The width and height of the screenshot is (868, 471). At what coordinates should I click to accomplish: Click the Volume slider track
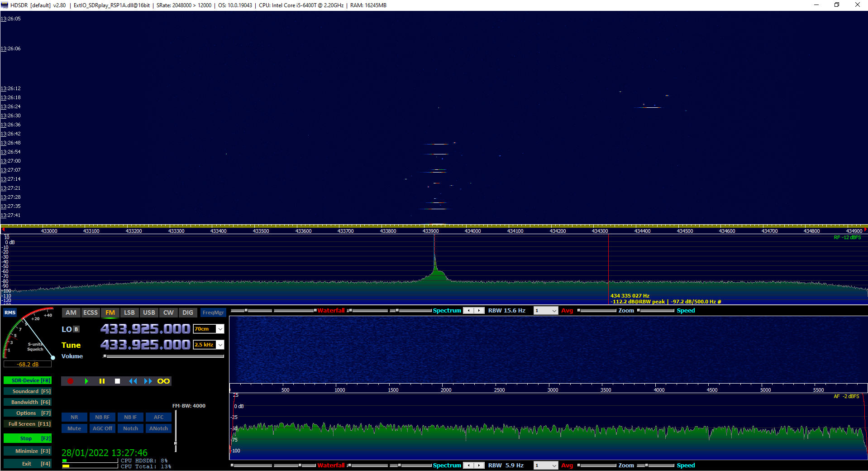point(164,356)
